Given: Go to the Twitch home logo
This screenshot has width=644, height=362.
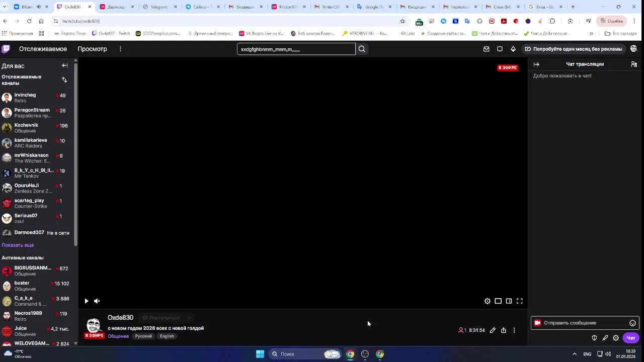Looking at the screenshot, I should point(6,49).
